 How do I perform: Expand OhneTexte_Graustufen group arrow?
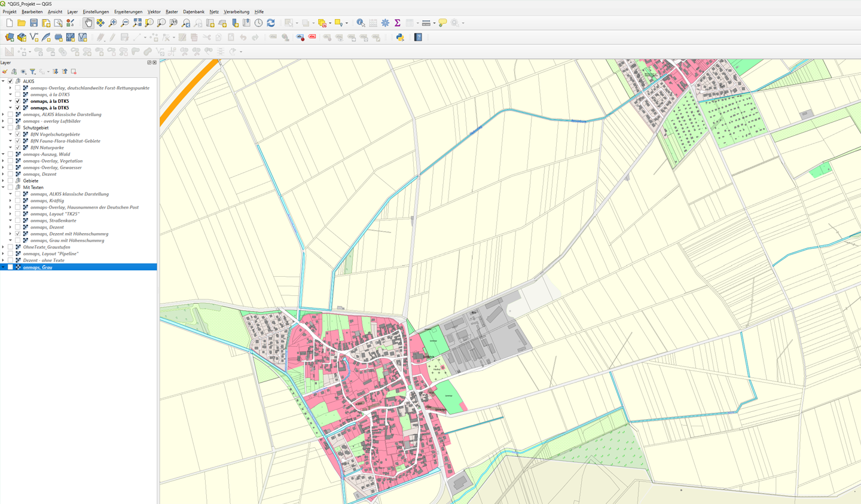pyautogui.click(x=3, y=247)
